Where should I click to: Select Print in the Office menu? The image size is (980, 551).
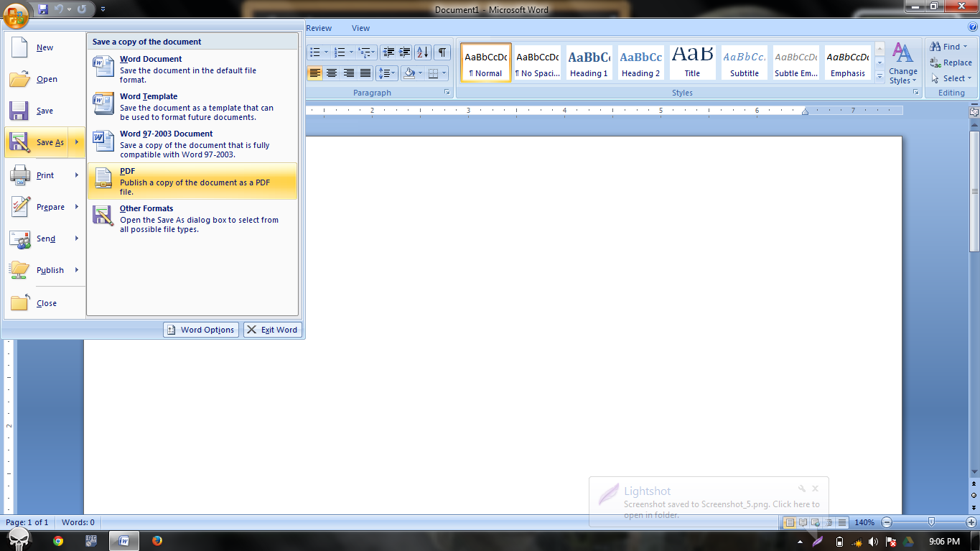pos(45,175)
